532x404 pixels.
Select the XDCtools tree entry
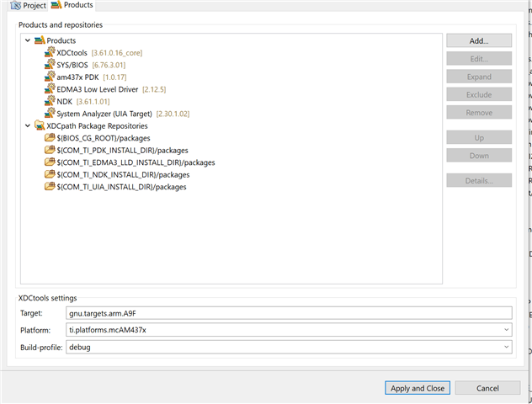click(x=93, y=52)
